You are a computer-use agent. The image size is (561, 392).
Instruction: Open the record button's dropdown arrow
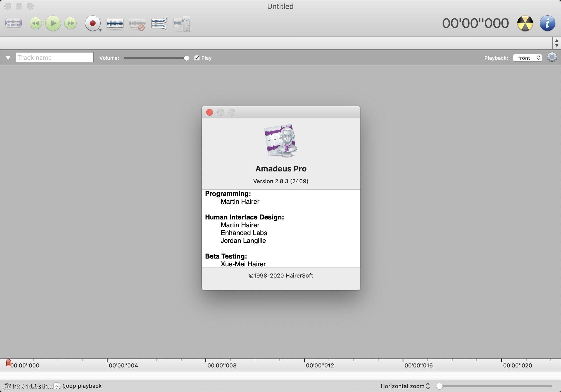pyautogui.click(x=100, y=29)
